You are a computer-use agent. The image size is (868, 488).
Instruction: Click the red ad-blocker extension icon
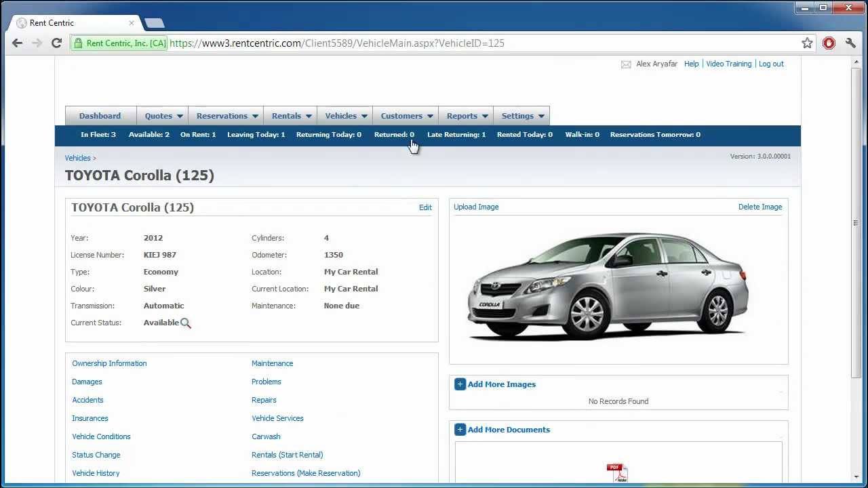point(829,43)
